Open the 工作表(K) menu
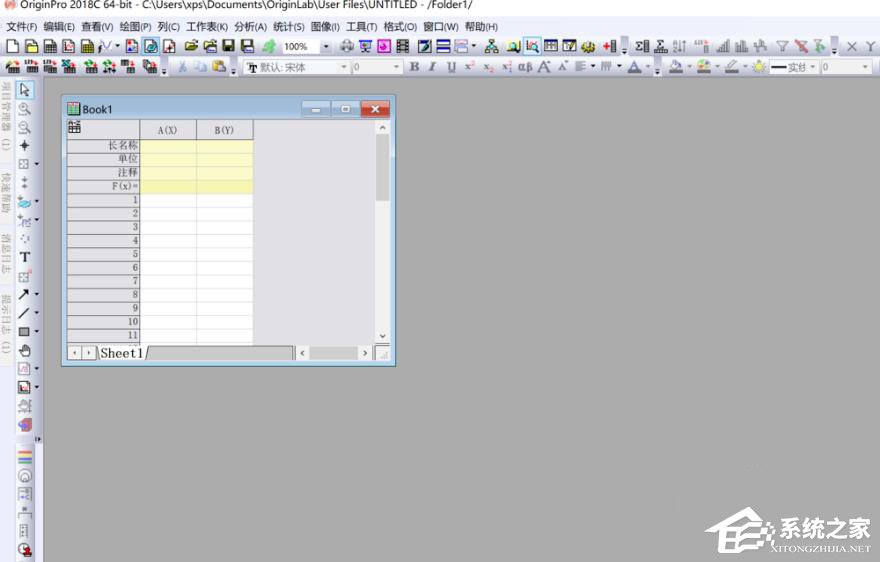The height and width of the screenshot is (562, 880). [207, 26]
